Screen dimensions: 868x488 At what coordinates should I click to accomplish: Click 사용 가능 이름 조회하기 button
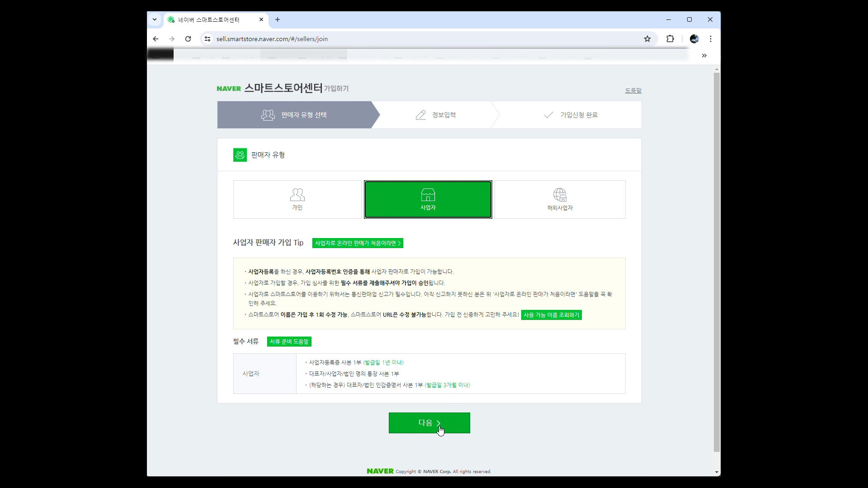[x=551, y=315]
